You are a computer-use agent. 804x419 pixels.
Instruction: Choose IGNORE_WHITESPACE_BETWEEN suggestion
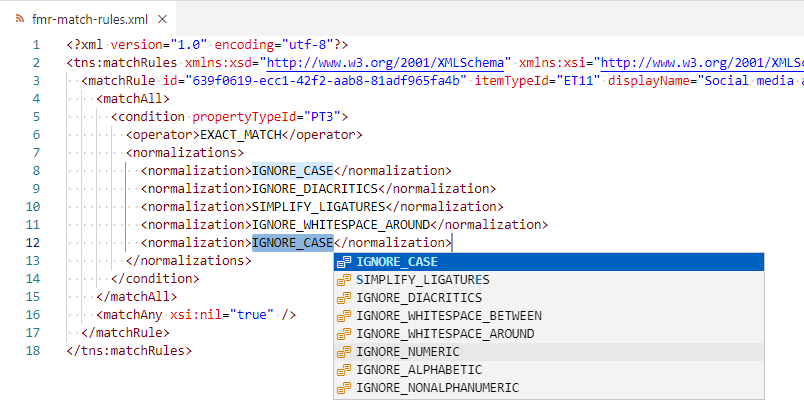click(549, 316)
